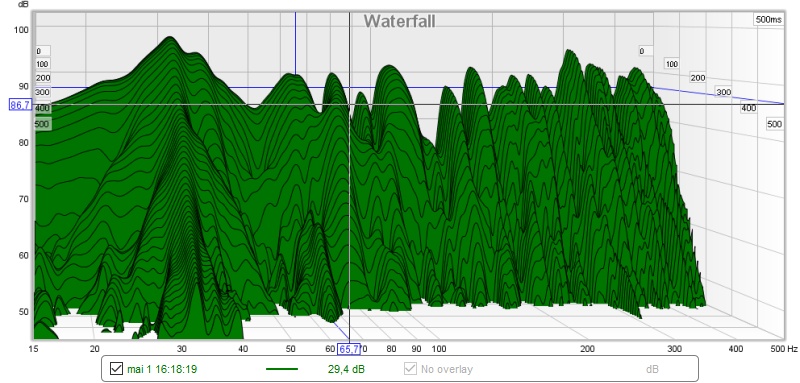The width and height of the screenshot is (800, 383).
Task: Toggle the No overlay checkbox
Action: coord(410,369)
